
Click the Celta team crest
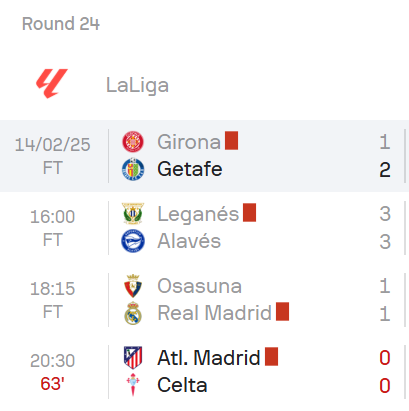pyautogui.click(x=133, y=385)
